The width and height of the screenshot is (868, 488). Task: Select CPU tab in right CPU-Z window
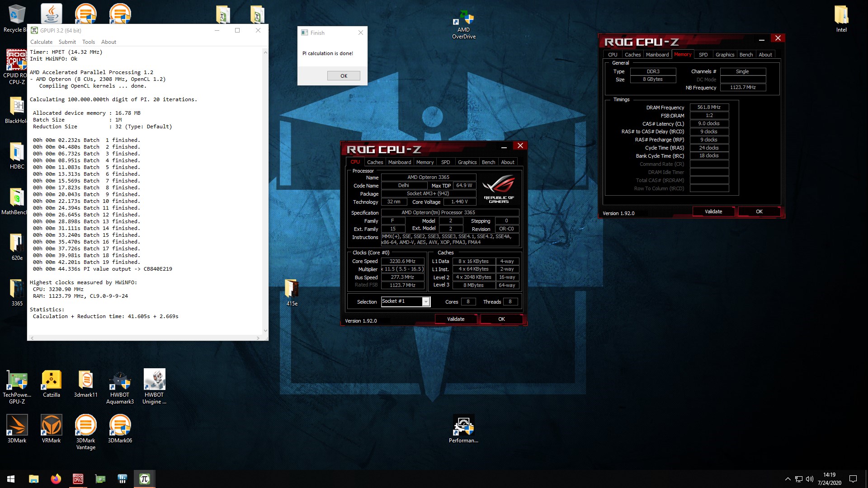(x=613, y=55)
